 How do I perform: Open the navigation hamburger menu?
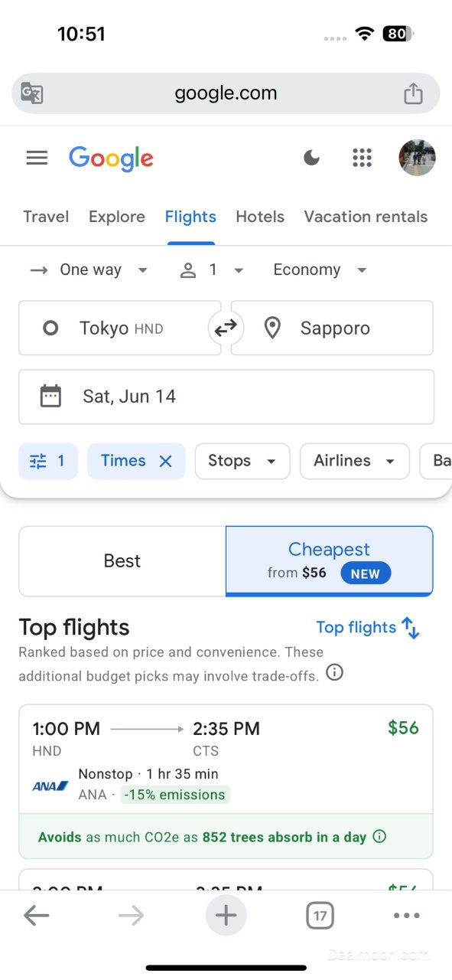click(36, 158)
